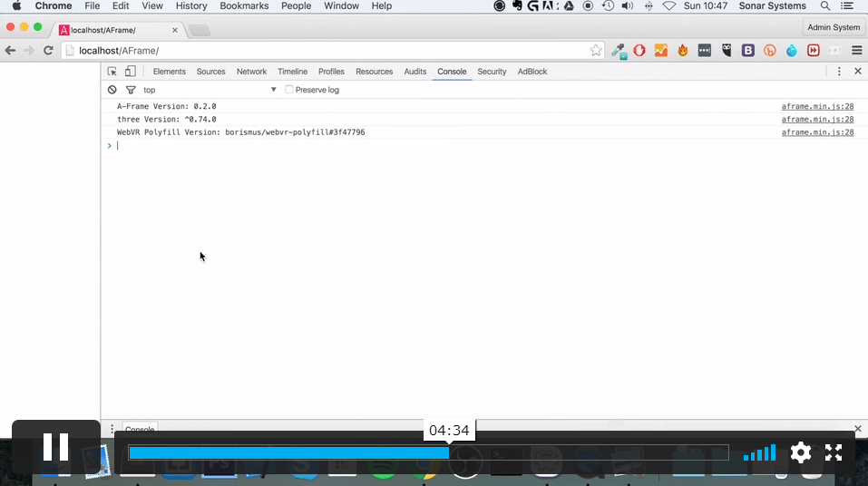Bookmark this page with star icon
The width and height of the screenshot is (868, 486).
click(596, 51)
